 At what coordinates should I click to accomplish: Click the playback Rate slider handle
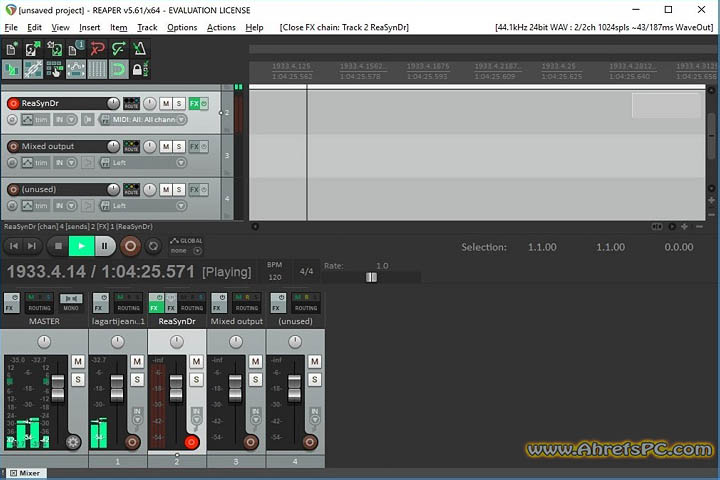coord(372,277)
